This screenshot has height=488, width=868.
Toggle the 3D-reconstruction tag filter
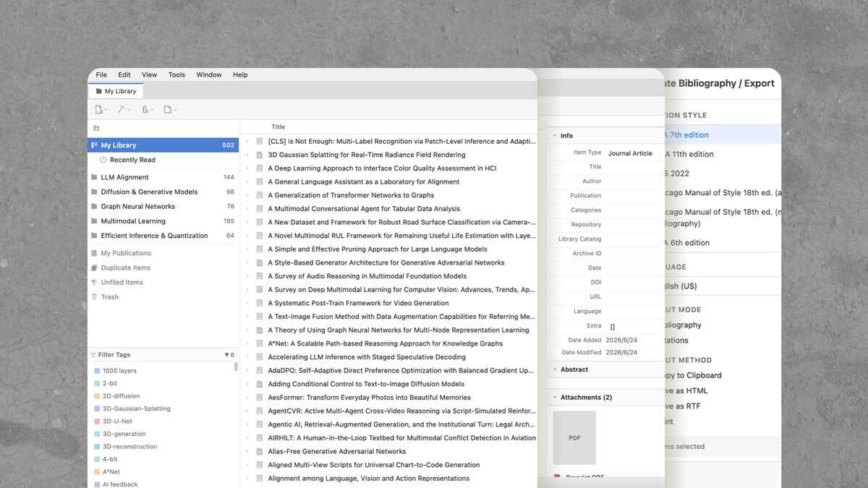tap(125, 446)
